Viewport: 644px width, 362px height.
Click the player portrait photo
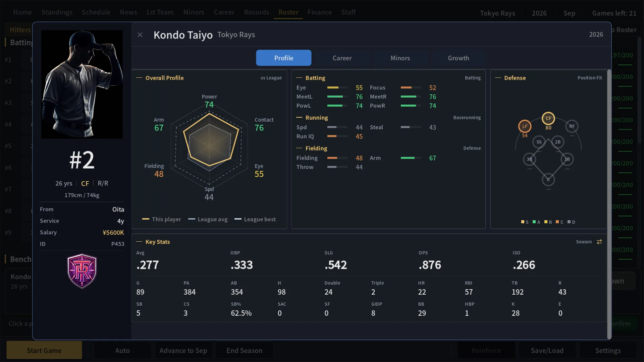[x=82, y=84]
